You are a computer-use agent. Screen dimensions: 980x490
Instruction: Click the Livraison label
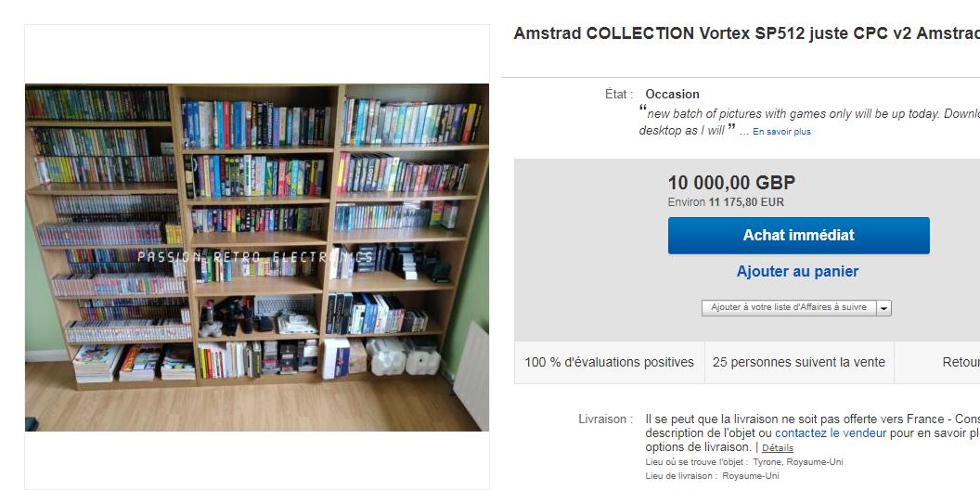click(605, 419)
